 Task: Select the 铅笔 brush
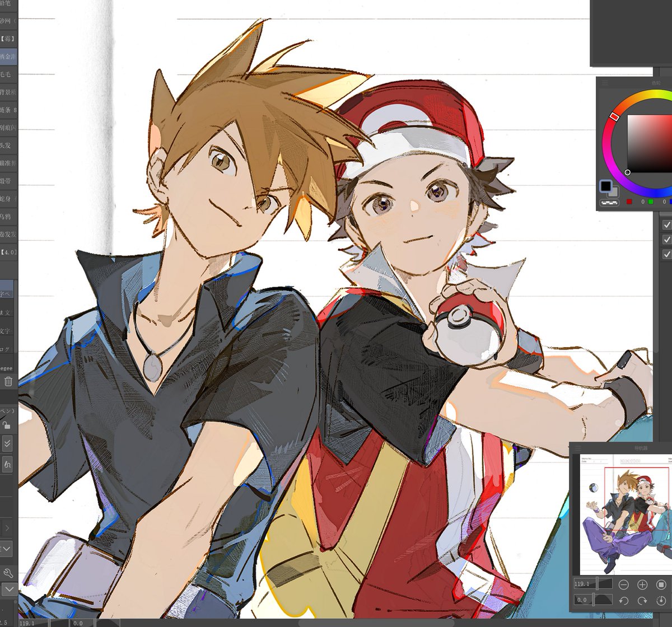coord(8,3)
